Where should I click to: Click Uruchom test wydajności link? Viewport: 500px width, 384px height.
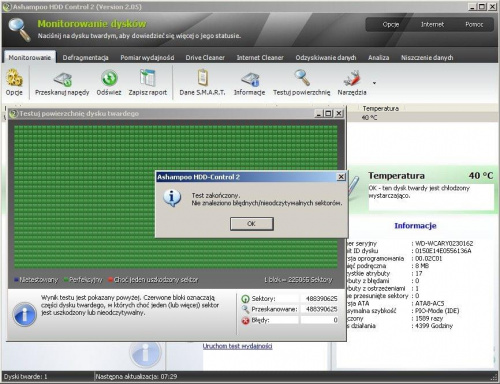point(237,346)
